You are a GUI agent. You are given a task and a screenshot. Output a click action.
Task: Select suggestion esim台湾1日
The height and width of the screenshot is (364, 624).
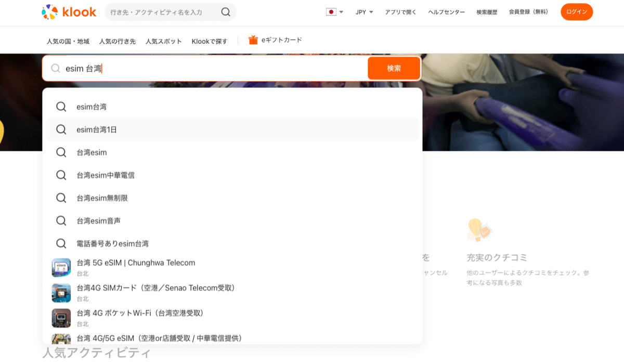pos(232,129)
